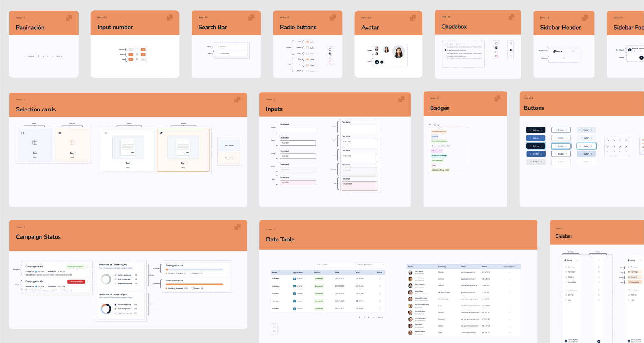Viewport: 644px width, 343px height.
Task: Click the action icon in the first Data Table row
Action: pos(380,279)
